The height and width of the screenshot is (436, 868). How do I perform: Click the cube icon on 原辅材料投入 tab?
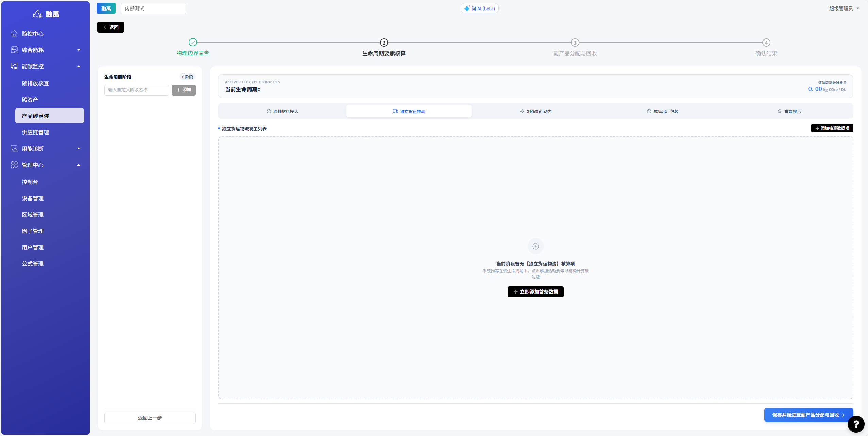coord(269,111)
